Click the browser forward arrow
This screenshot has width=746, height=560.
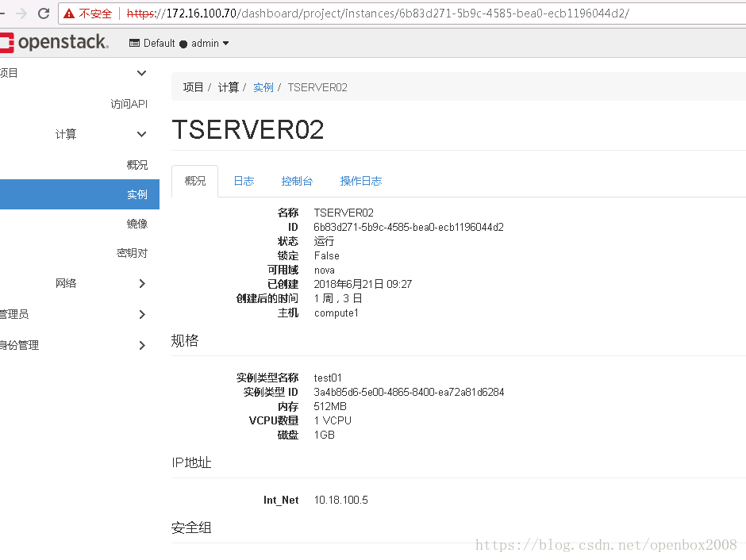tap(21, 13)
